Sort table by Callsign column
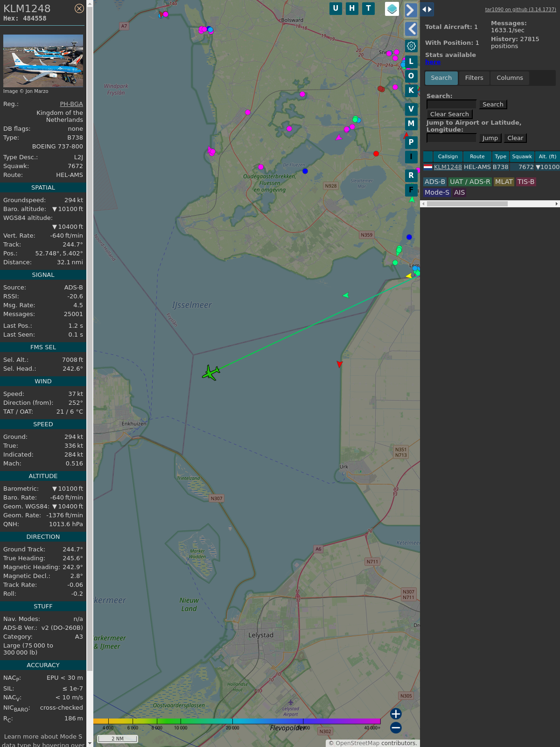560x747 pixels. (448, 156)
